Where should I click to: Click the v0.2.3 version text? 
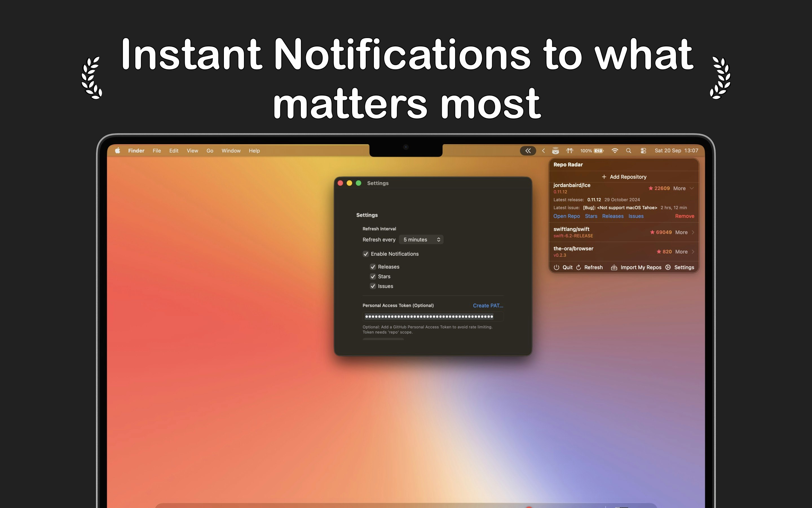[560, 255]
